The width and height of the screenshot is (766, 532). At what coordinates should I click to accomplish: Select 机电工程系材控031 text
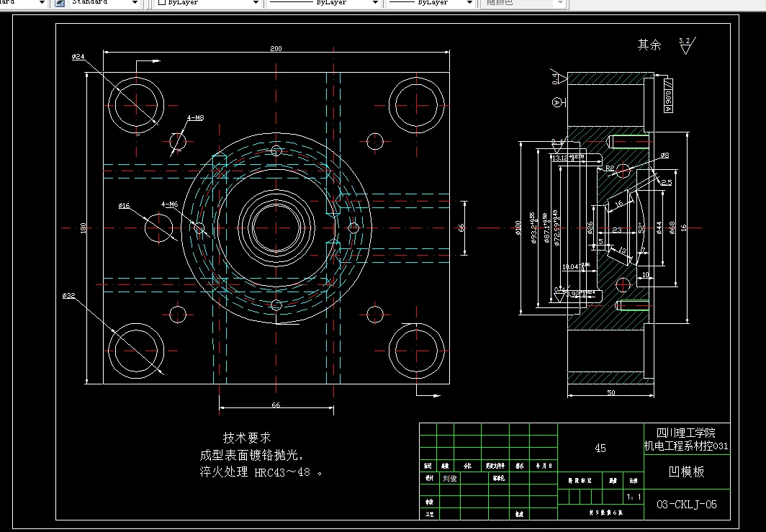tap(686, 446)
